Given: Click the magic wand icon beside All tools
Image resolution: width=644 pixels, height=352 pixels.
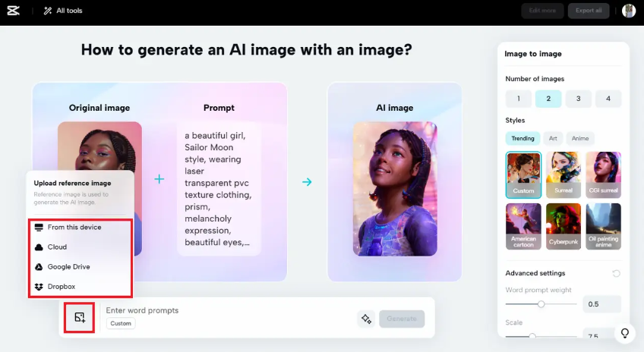Looking at the screenshot, I should [x=48, y=11].
